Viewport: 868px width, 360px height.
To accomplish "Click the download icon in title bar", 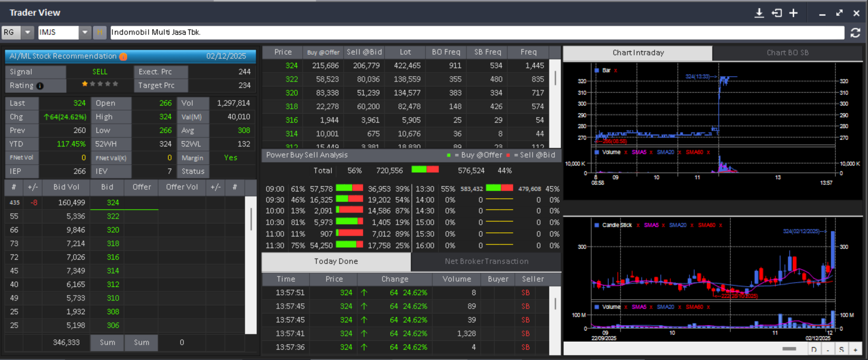I will (759, 13).
